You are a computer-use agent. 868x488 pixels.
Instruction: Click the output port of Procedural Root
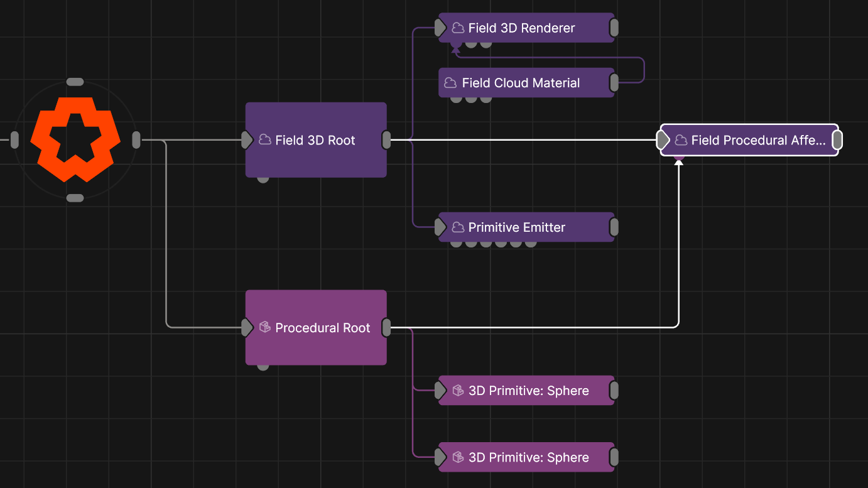[386, 327]
